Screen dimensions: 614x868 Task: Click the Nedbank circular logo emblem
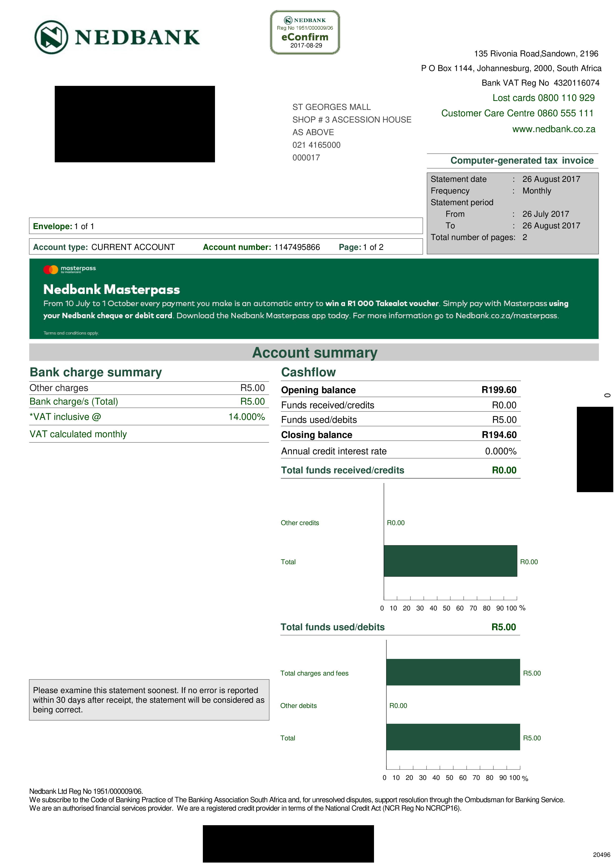[52, 37]
